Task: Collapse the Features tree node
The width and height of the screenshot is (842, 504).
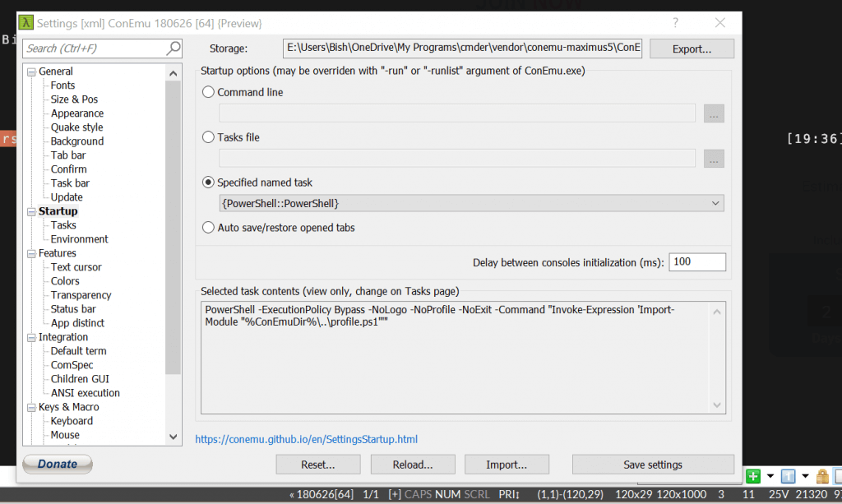Action: coord(32,253)
